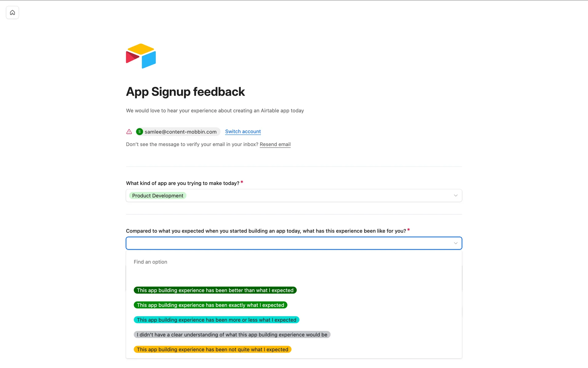This screenshot has width=588, height=368.
Task: Select the 'exactly what I expected' option
Action: click(x=210, y=305)
